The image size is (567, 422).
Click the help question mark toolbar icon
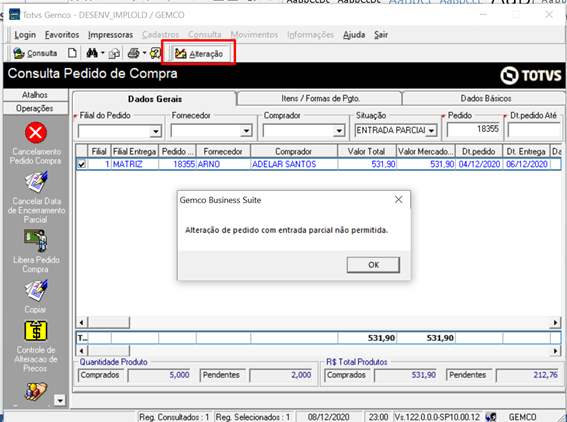click(155, 53)
